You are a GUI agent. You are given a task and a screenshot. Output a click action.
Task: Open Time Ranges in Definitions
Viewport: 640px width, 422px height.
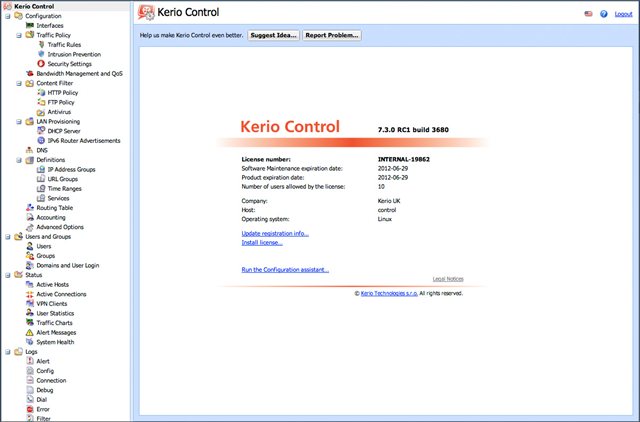coord(64,189)
